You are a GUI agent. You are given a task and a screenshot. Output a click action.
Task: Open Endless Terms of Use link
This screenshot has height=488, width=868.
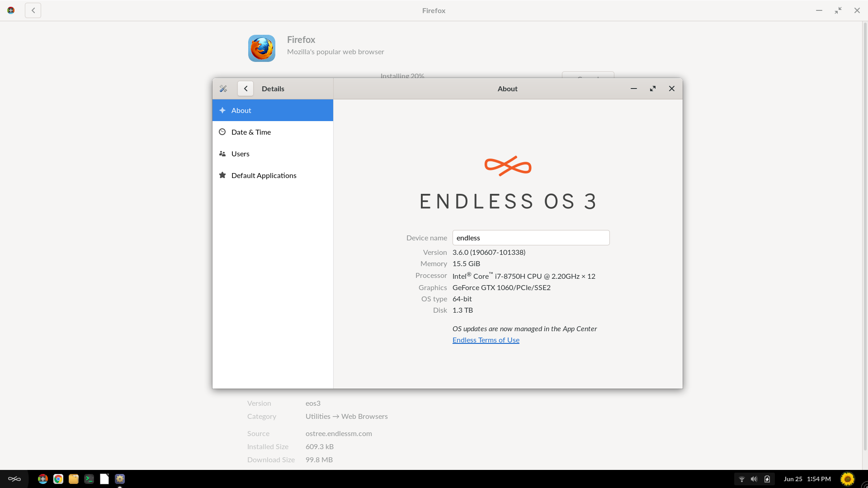coord(486,340)
